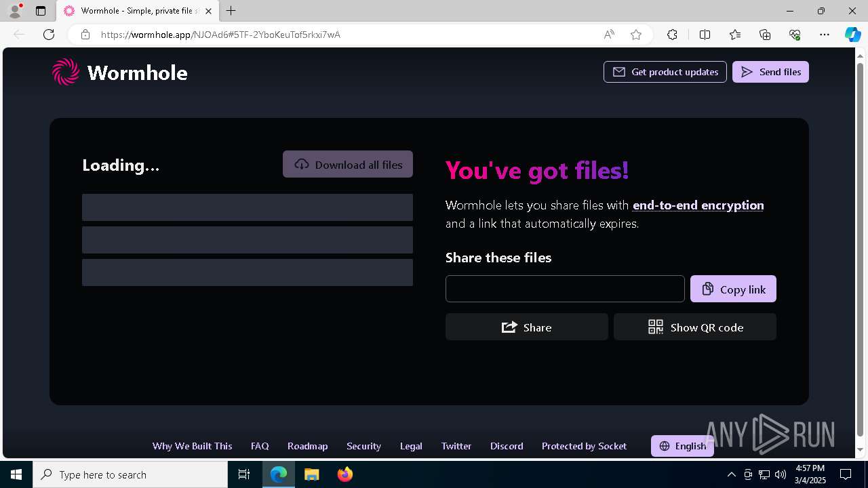
Task: Open the network tray icon
Action: click(x=764, y=474)
